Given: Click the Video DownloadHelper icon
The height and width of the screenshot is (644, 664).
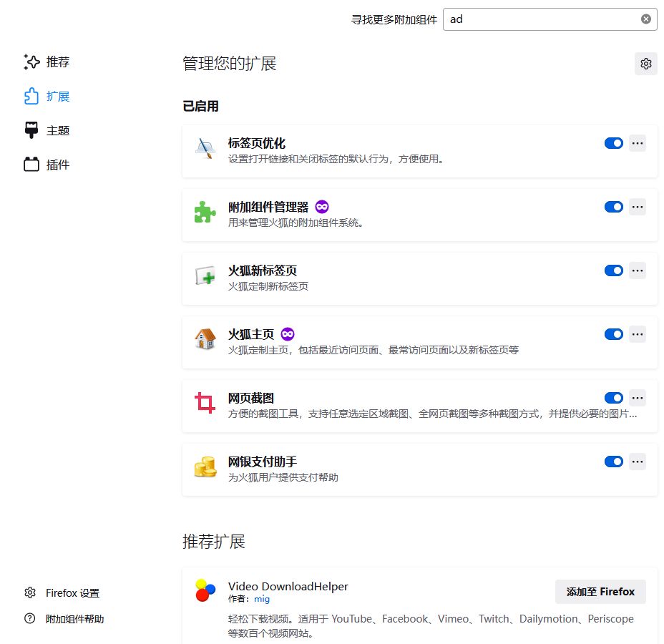Looking at the screenshot, I should 205,590.
